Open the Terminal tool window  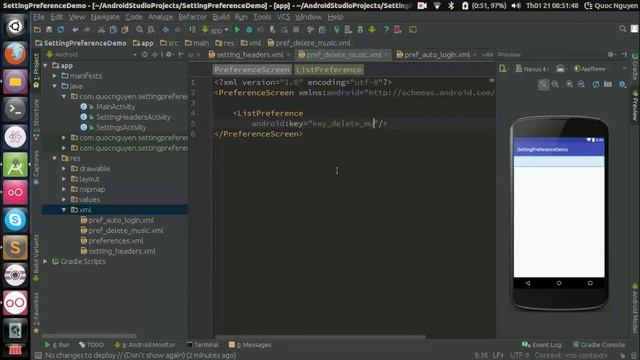pyautogui.click(x=202, y=345)
